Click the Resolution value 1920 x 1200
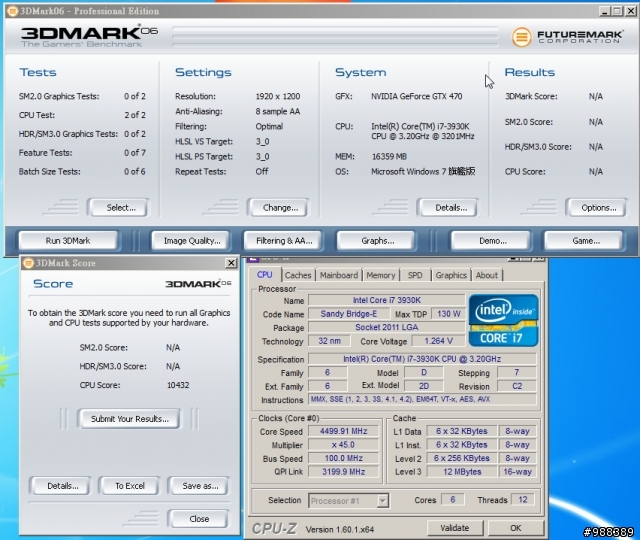 pyautogui.click(x=278, y=96)
